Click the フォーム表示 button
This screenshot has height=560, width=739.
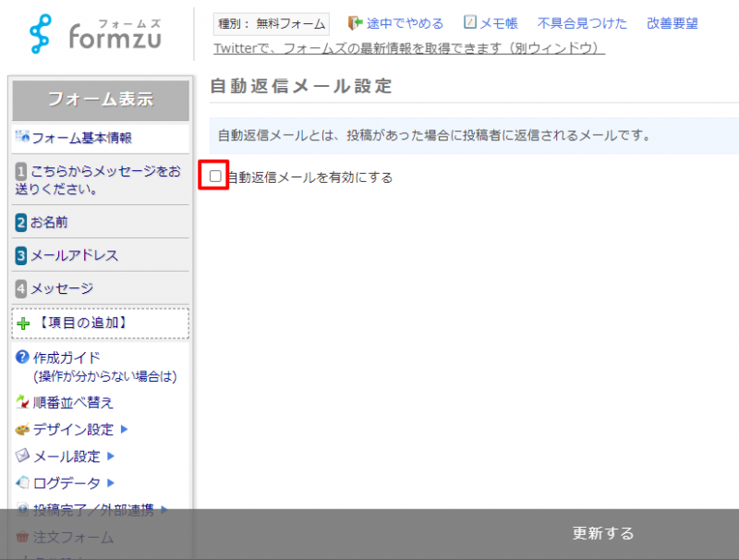100,100
